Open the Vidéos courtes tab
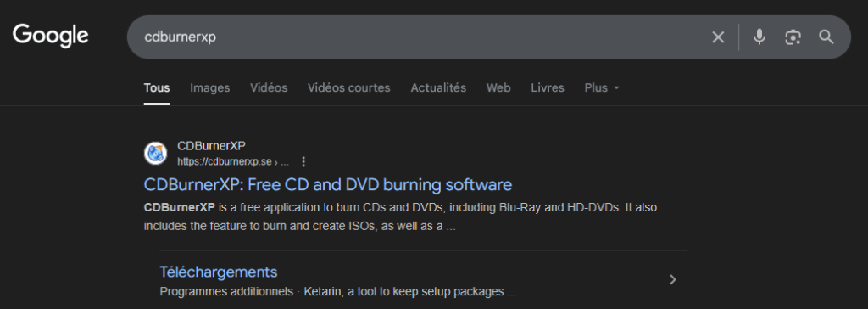This screenshot has height=309, width=868. point(348,87)
